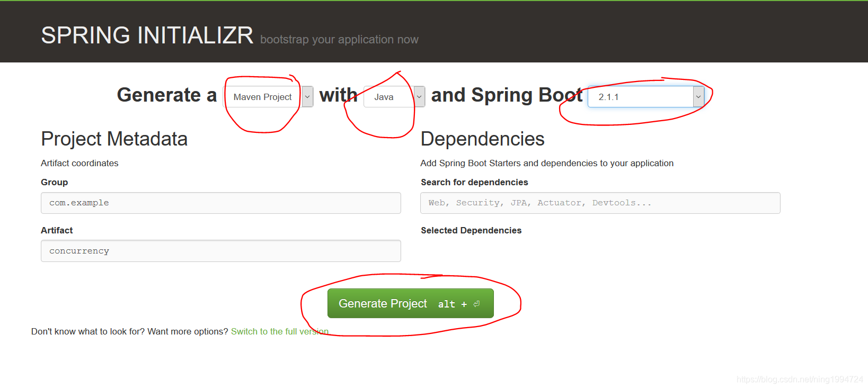Screen dimensions: 868x389
Task: Open the Switch to the full version link
Action: point(280,332)
